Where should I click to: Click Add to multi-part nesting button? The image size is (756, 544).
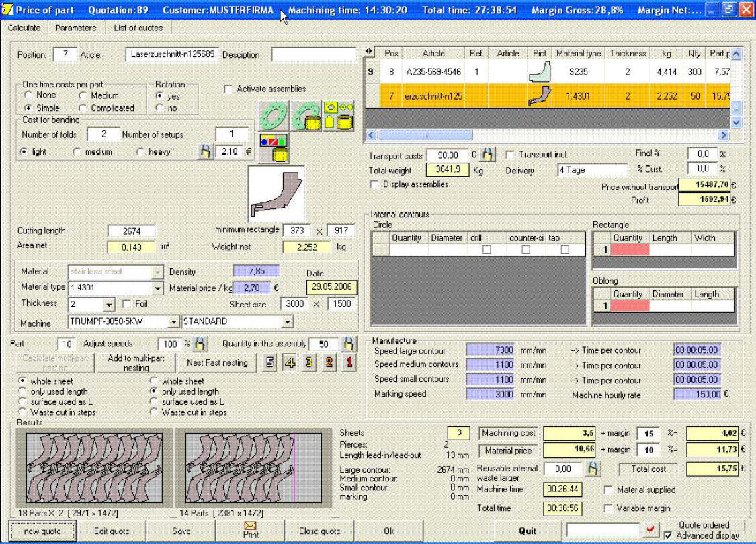(136, 362)
